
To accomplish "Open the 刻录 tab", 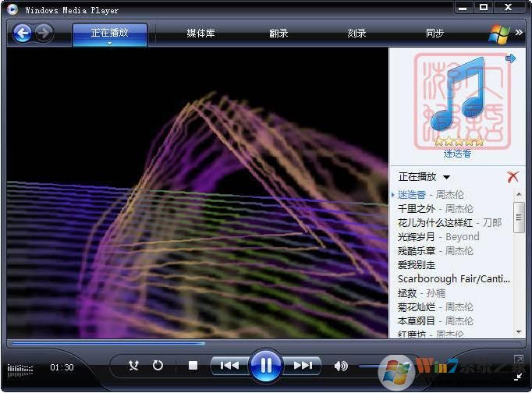I will click(x=356, y=34).
